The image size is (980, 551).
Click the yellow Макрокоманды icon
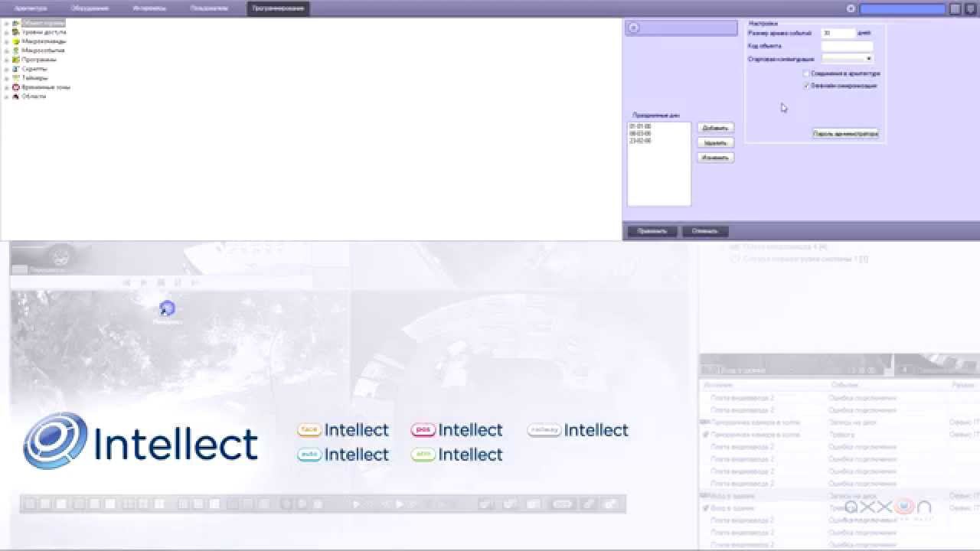tap(15, 41)
